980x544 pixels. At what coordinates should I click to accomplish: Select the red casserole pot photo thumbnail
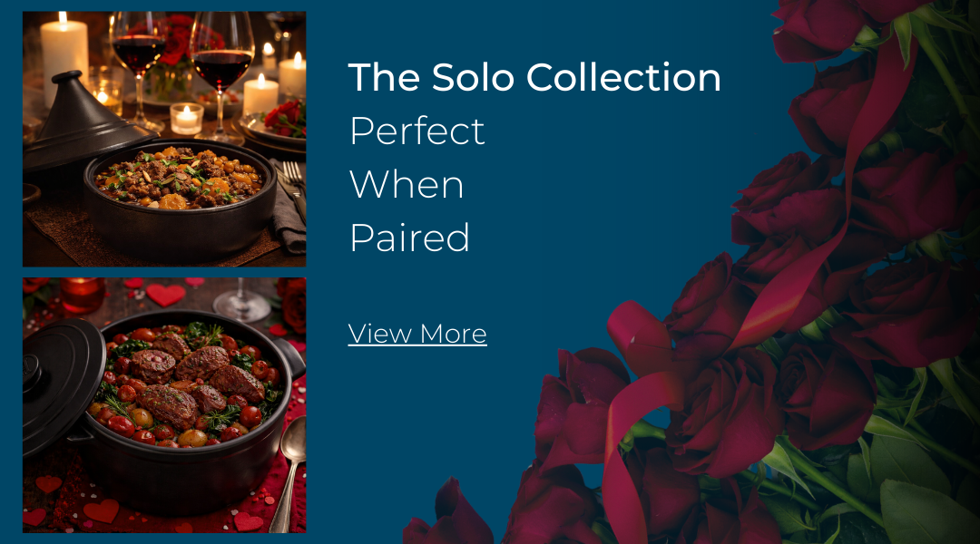[164, 404]
